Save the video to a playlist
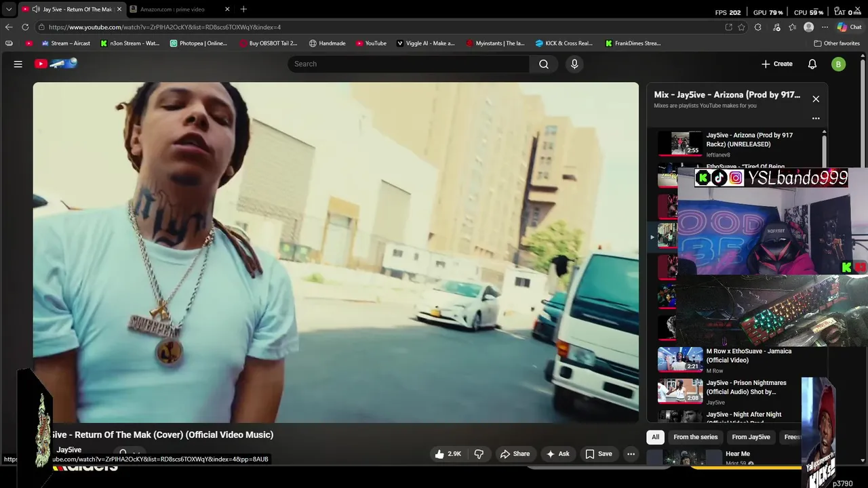868x488 pixels. coord(599,454)
